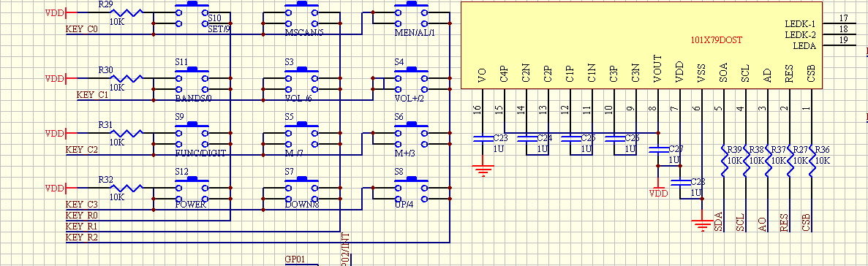The width and height of the screenshot is (868, 266).
Task: Click resistor R29 zigzag symbol
Action: click(127, 12)
